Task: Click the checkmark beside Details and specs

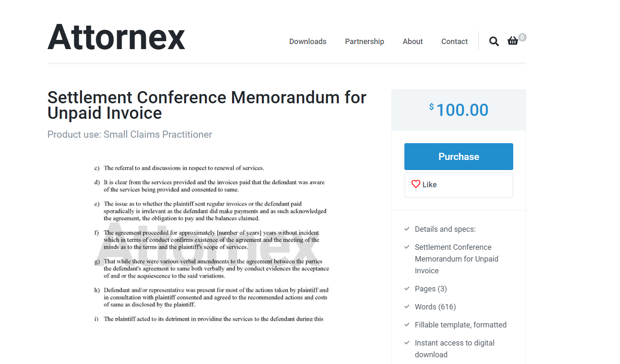Action: [406, 229]
